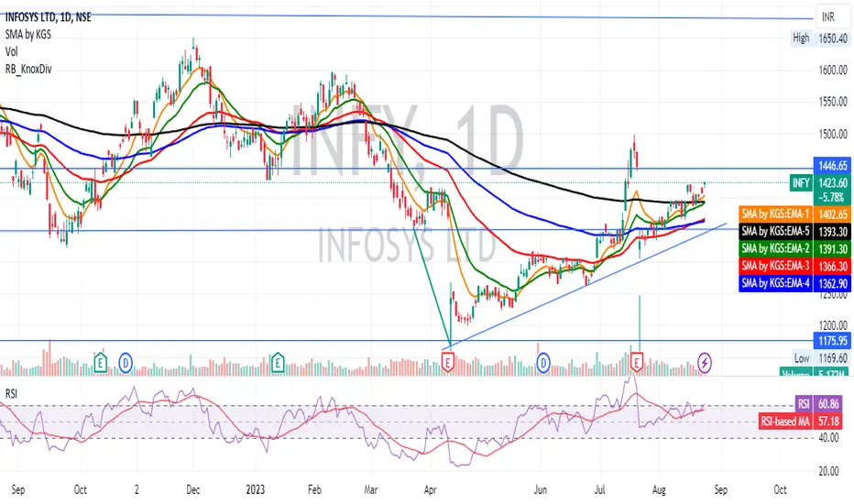Click the INFOSYS LTD, 1D, NSE symbol title
The height and width of the screenshot is (504, 854).
coord(48,16)
